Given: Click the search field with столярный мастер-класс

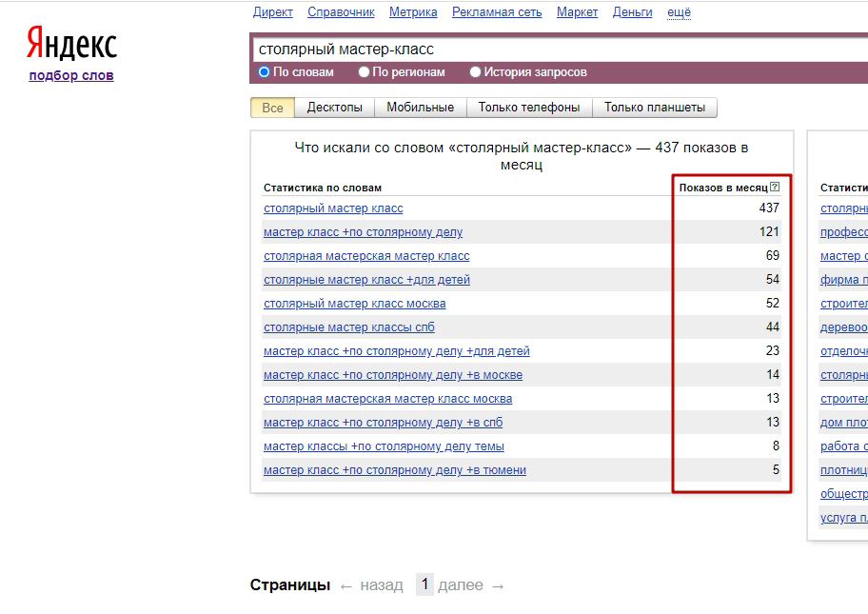Looking at the screenshot, I should tap(559, 50).
